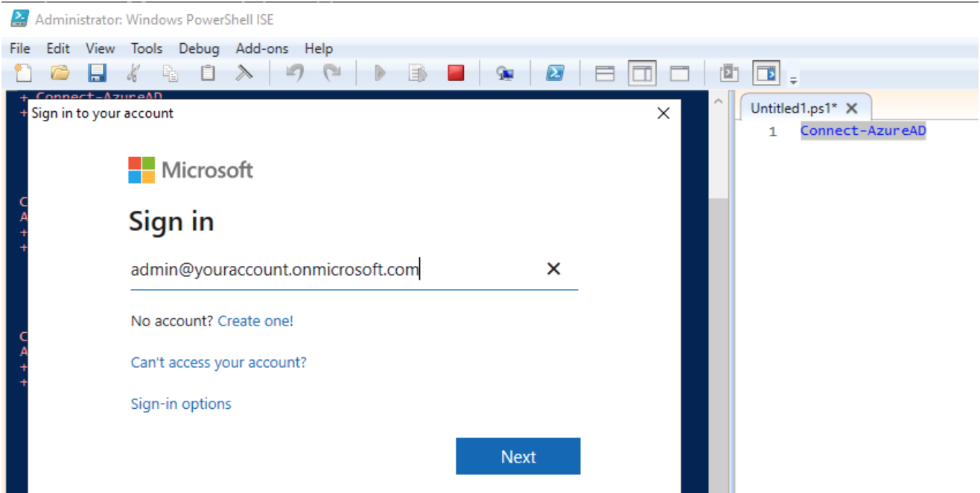980x493 pixels.
Task: Click the Next button to sign in
Action: (x=518, y=457)
